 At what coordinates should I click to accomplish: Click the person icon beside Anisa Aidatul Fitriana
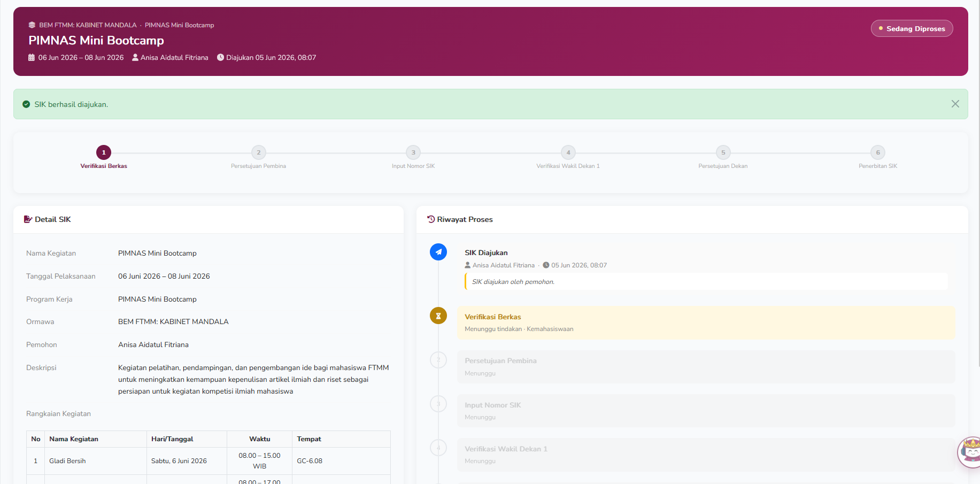click(x=135, y=58)
